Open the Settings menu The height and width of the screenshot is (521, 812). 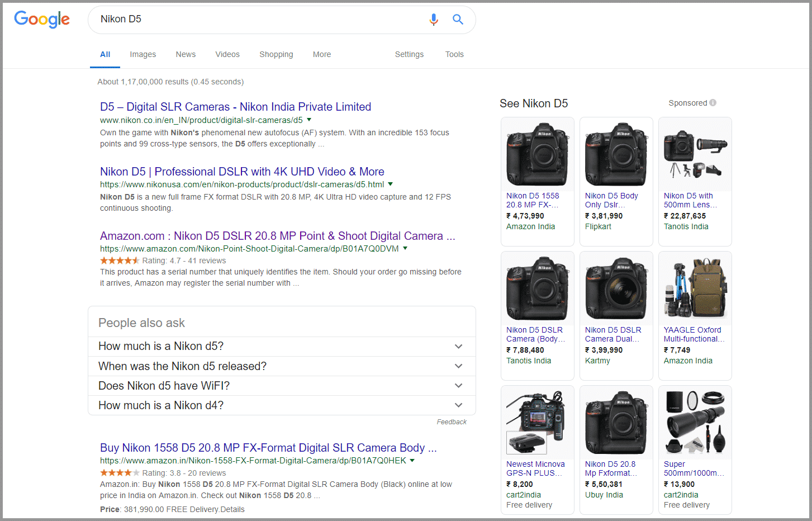coord(409,54)
